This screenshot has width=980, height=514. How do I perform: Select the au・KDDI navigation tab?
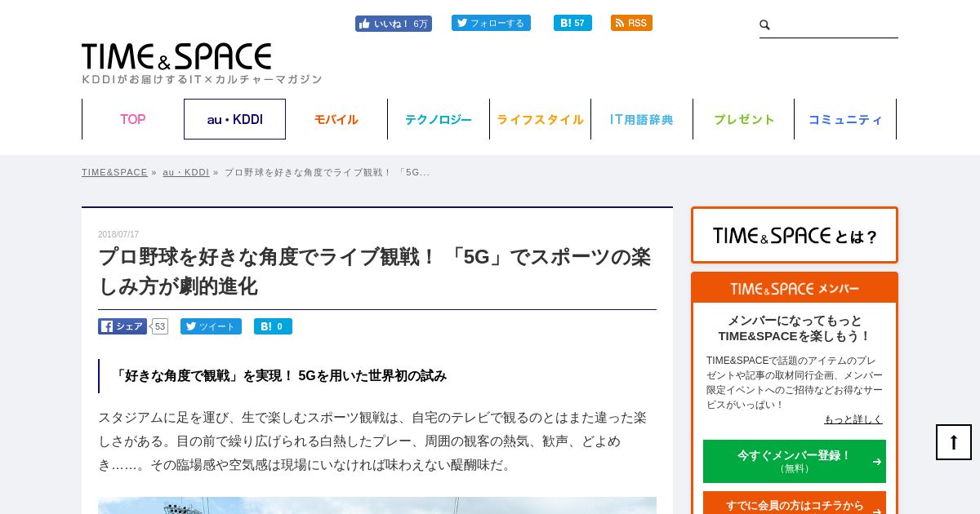pos(234,119)
